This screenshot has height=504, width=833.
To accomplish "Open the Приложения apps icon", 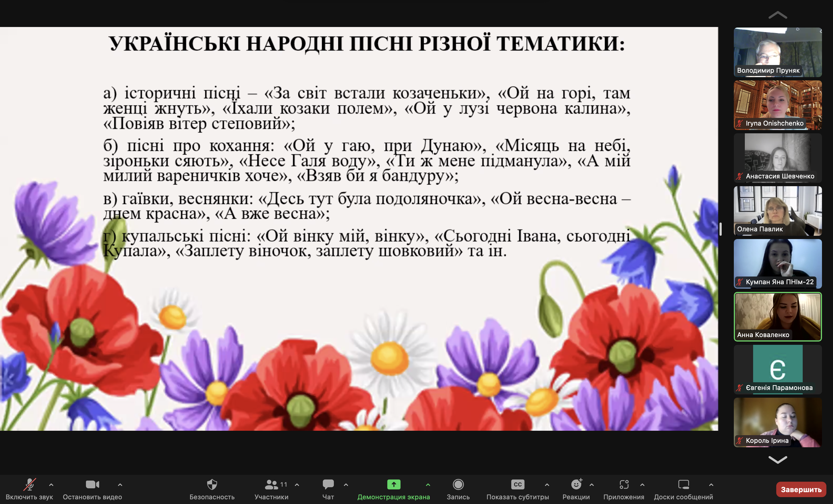I will tap(624, 484).
